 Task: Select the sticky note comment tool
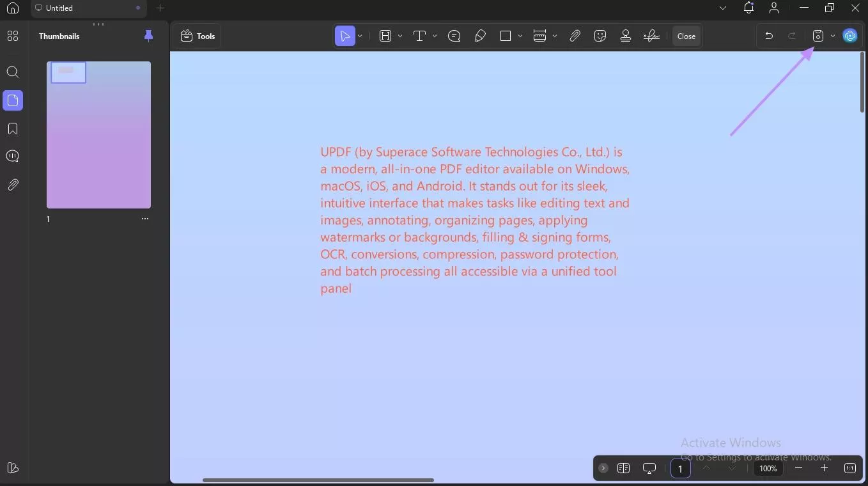point(454,36)
